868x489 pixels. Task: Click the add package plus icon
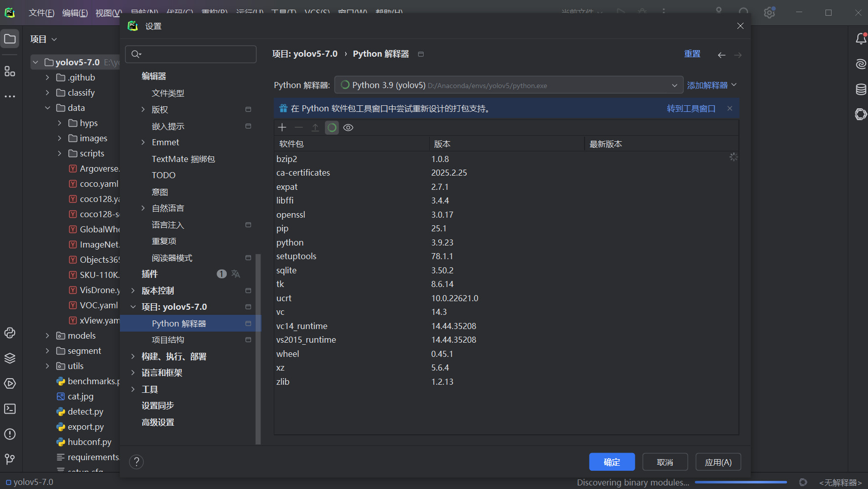(282, 128)
